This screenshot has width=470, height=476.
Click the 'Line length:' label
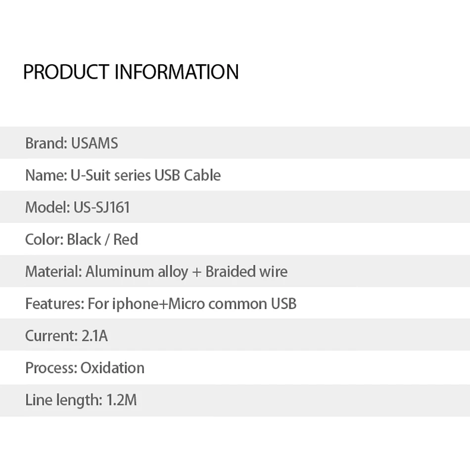click(x=64, y=399)
